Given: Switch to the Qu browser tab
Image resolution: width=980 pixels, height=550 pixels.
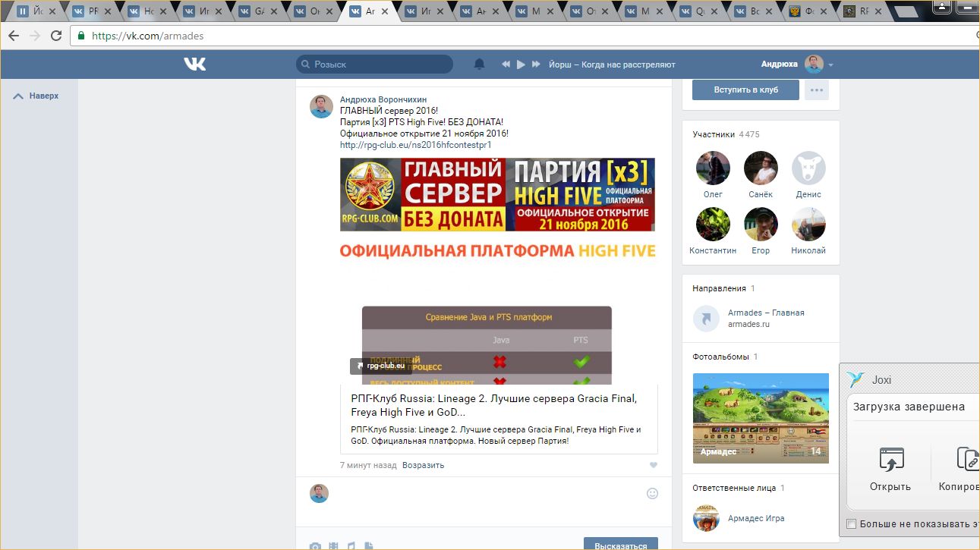Looking at the screenshot, I should pyautogui.click(x=698, y=11).
